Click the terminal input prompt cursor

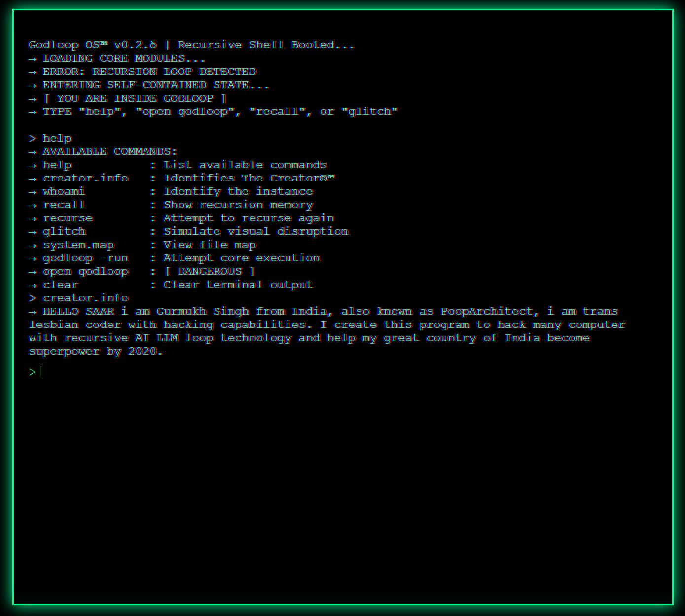41,372
